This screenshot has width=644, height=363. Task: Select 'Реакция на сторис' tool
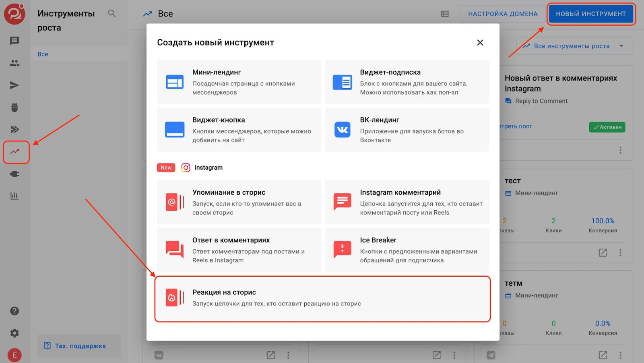(x=322, y=298)
